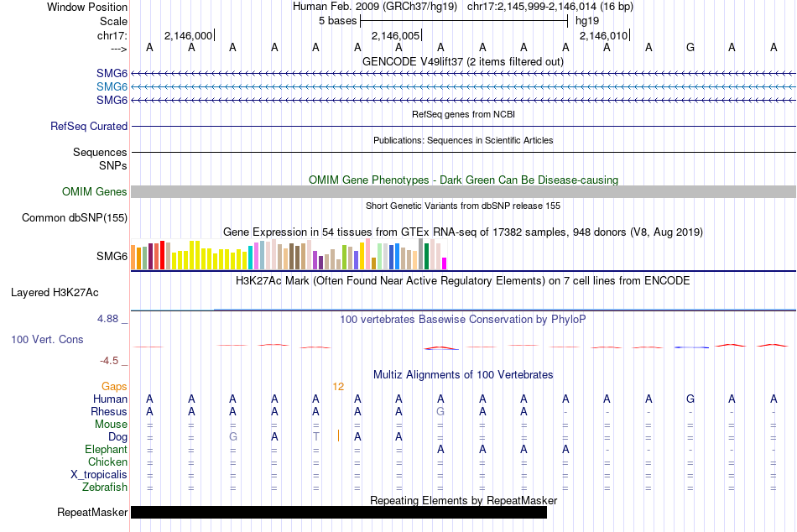Click the ---> sequence direction label
Viewport: 797px width, 532px height.
pos(119,49)
